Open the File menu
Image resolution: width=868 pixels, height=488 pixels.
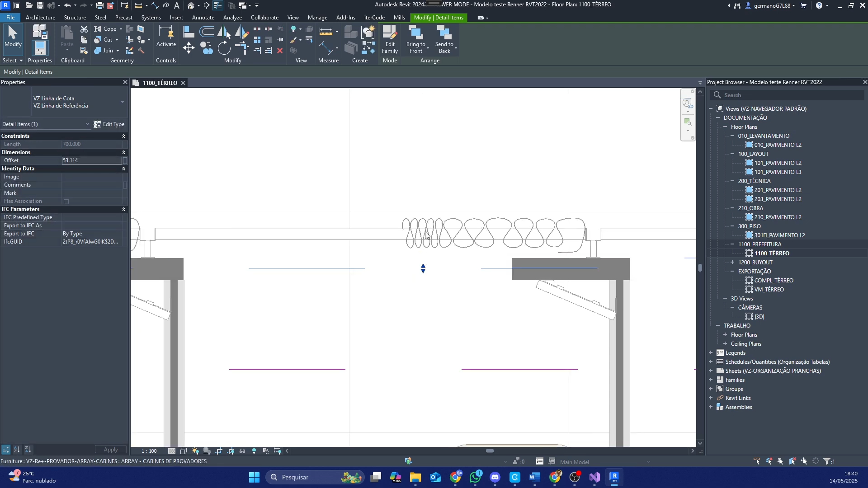[x=10, y=18]
